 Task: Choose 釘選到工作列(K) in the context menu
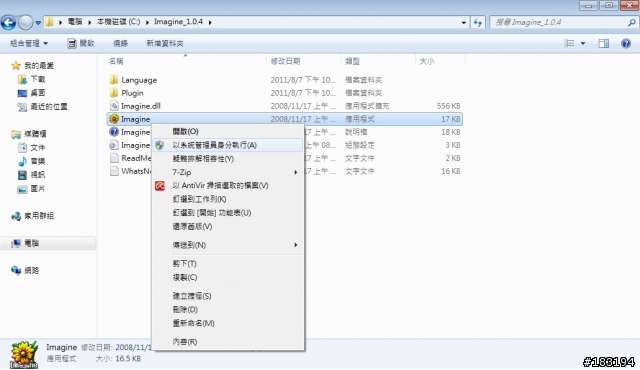point(228,199)
